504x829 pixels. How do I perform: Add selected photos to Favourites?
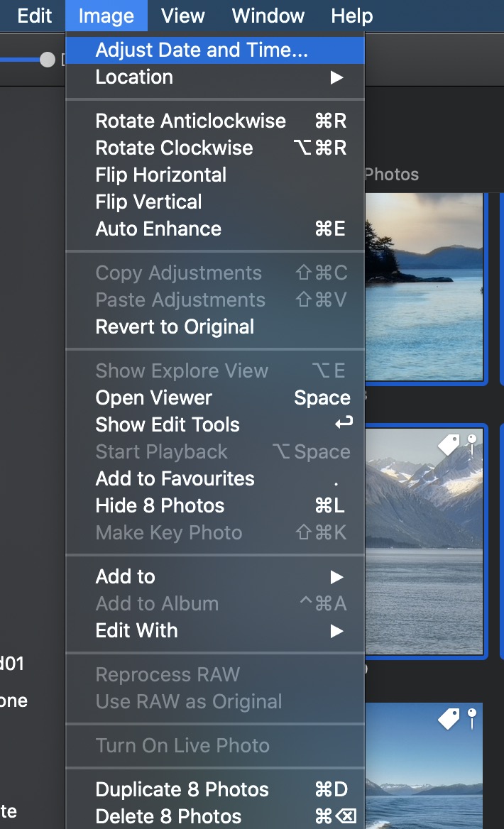pos(175,478)
